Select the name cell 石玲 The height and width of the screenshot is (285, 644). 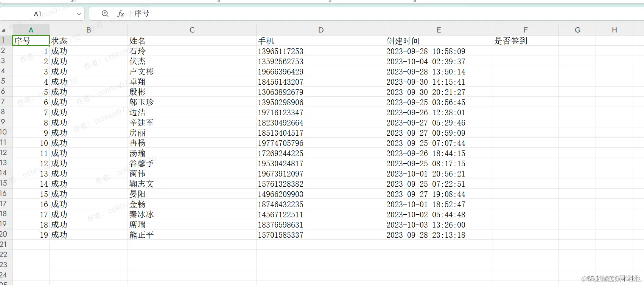(x=192, y=51)
